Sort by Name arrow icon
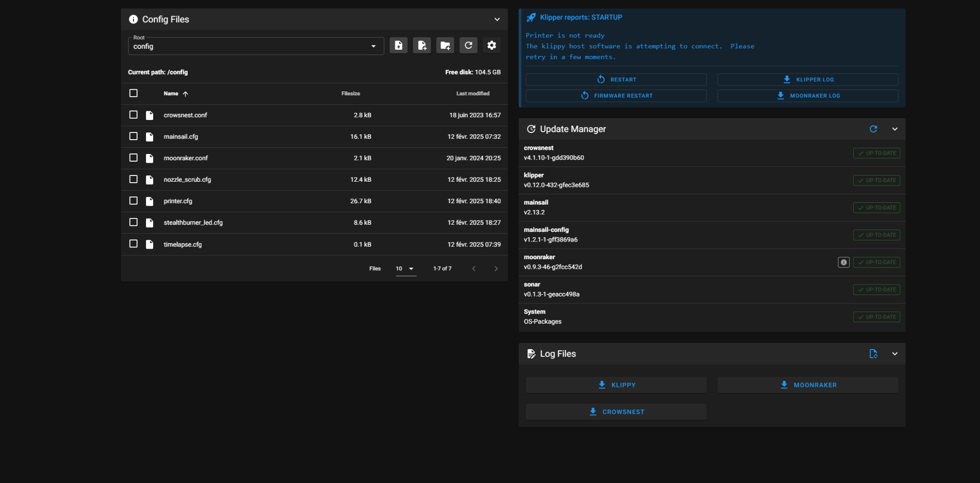Image resolution: width=980 pixels, height=483 pixels. pyautogui.click(x=185, y=94)
